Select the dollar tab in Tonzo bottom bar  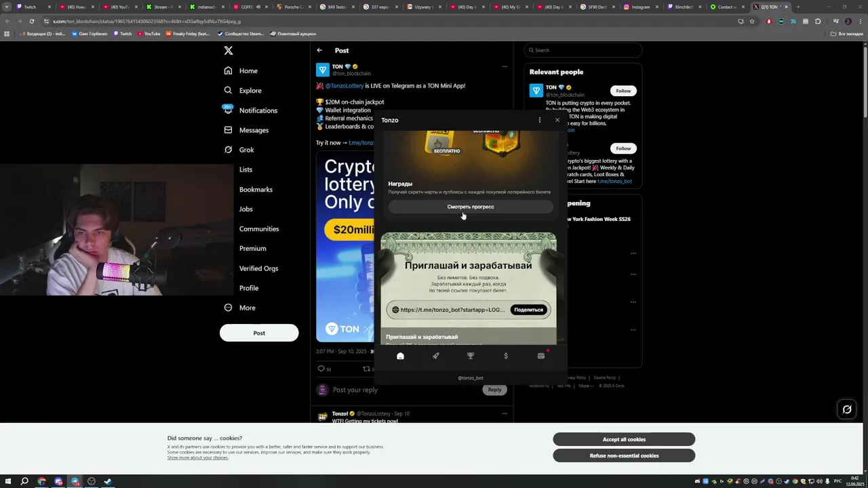(506, 356)
